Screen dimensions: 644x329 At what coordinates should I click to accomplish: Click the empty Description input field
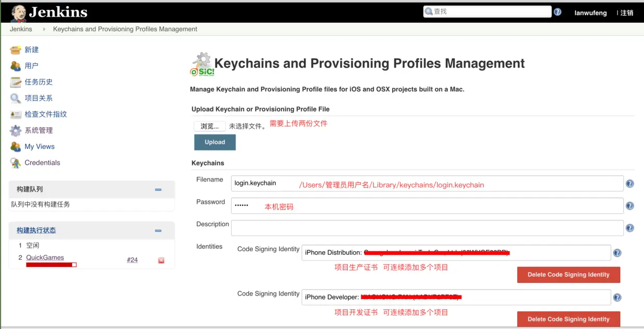pos(427,228)
